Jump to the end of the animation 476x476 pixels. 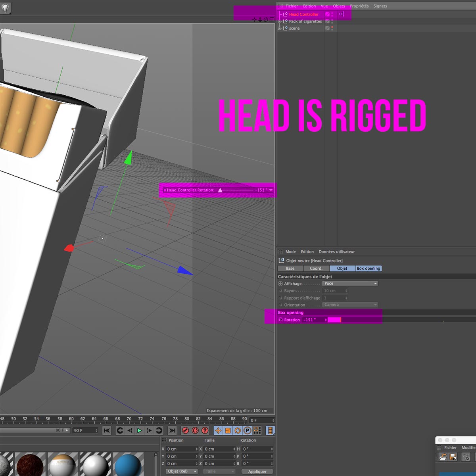coord(172,430)
